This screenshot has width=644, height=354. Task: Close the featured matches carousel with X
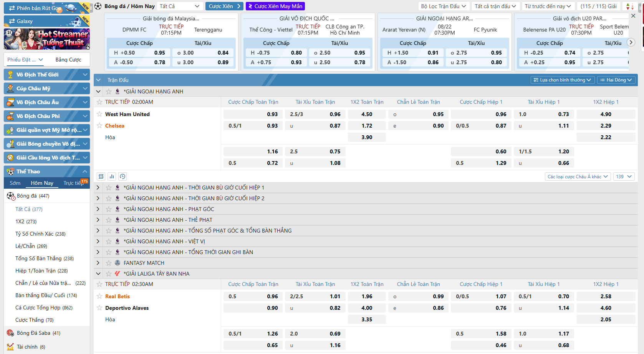coord(633,16)
